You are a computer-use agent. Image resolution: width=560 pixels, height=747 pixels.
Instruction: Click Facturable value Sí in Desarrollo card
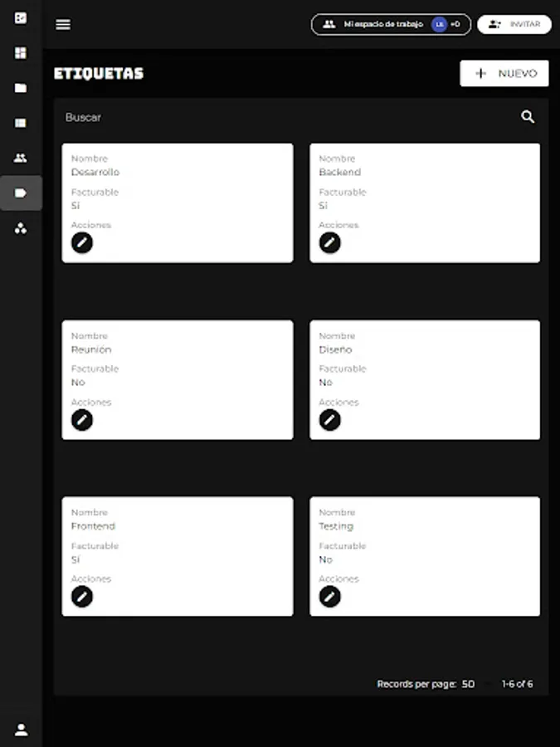[x=75, y=205]
